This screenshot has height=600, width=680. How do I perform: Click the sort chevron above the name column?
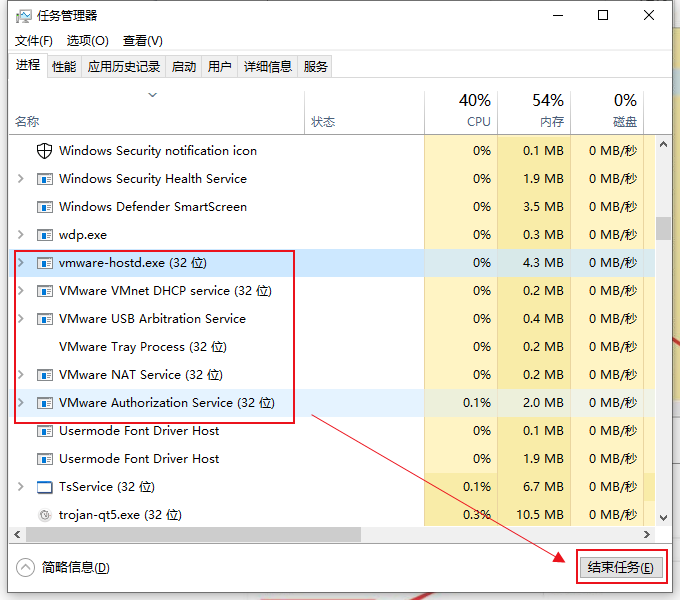[x=152, y=95]
